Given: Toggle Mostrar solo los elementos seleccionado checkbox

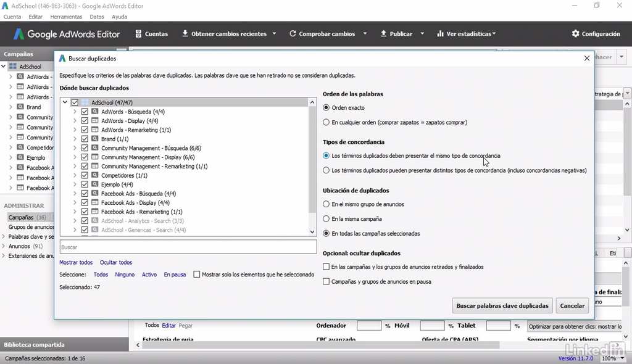Looking at the screenshot, I should (x=197, y=275).
